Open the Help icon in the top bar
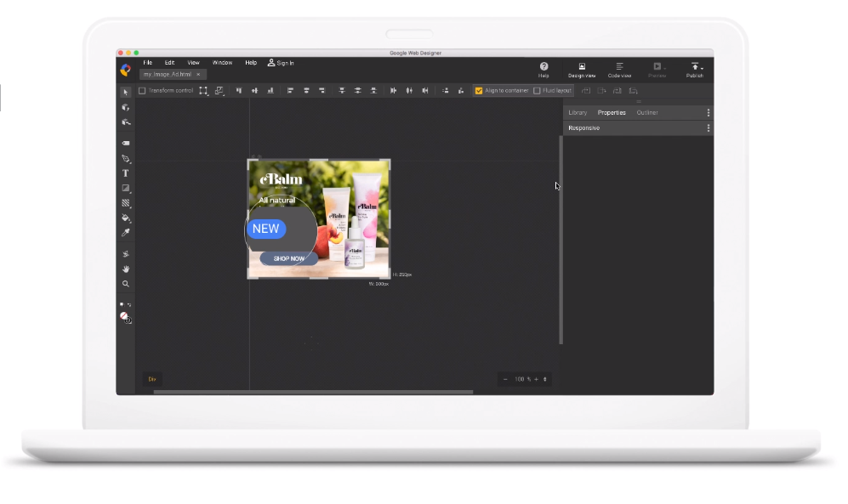 pyautogui.click(x=544, y=66)
